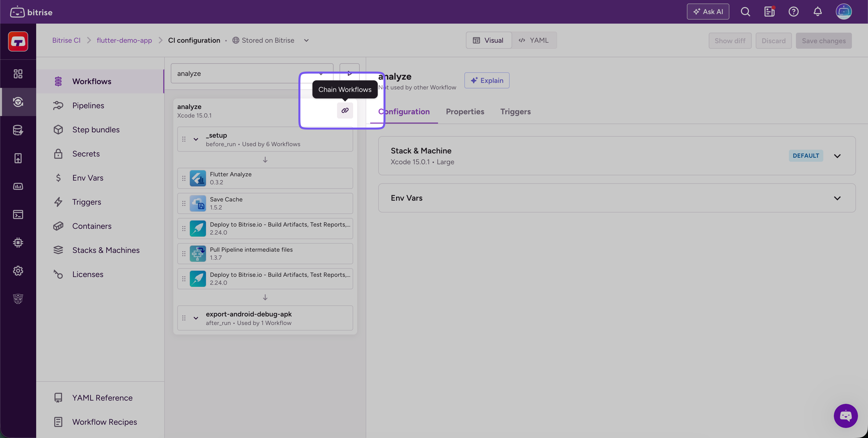Viewport: 868px width, 438px height.
Task: Open Secrets in sidebar
Action: click(x=100, y=154)
